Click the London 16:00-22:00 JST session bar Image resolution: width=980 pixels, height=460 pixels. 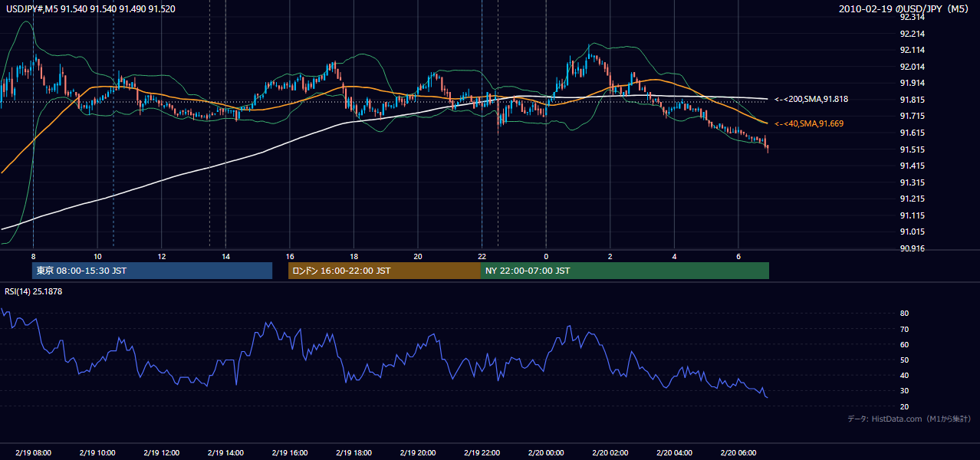coord(384,271)
